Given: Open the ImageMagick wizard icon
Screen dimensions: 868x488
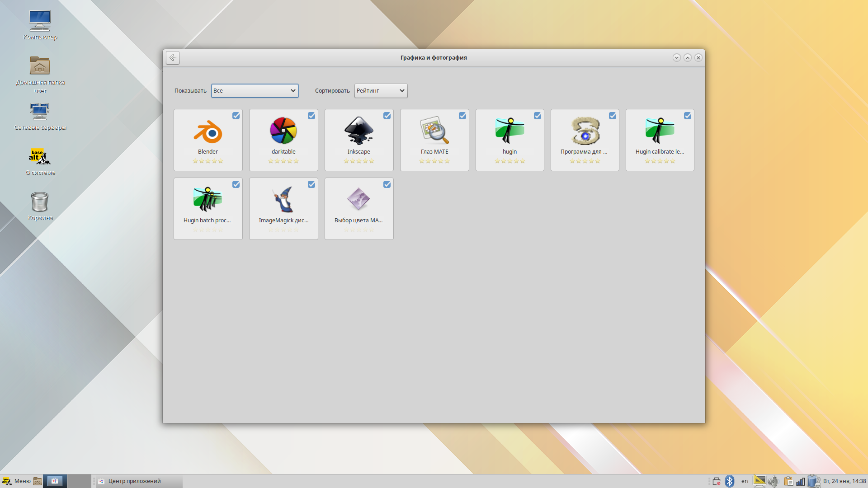Looking at the screenshot, I should click(x=283, y=199).
